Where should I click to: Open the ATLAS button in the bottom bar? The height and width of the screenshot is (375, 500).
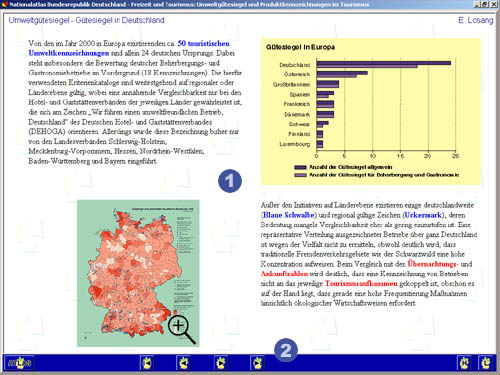point(19,363)
